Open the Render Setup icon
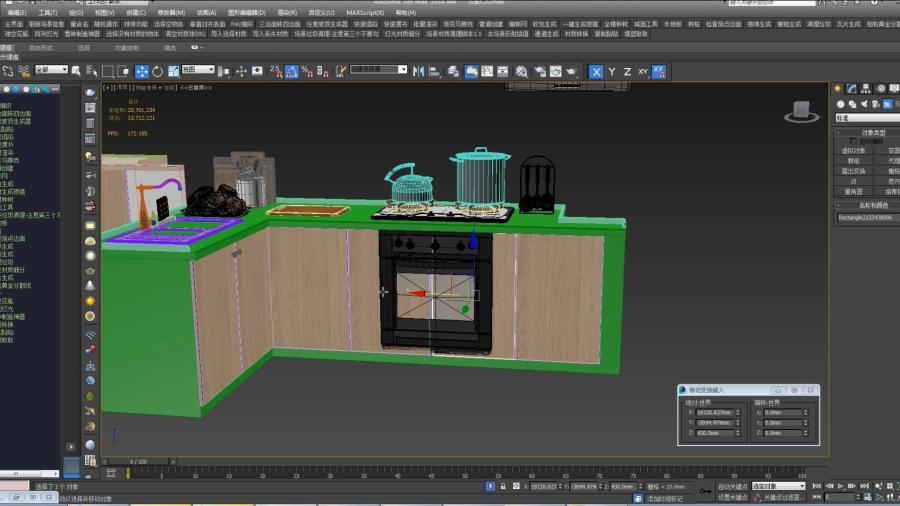 (540, 72)
